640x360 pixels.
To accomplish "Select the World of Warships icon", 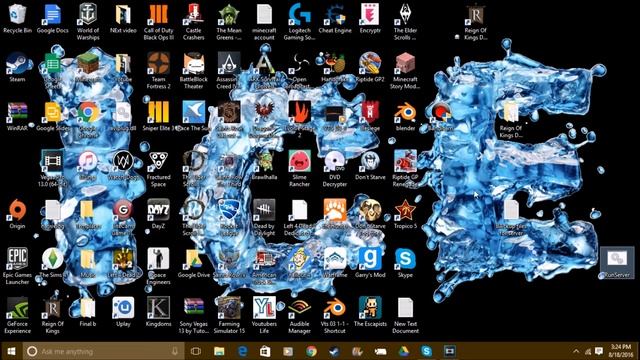I will pyautogui.click(x=88, y=22).
